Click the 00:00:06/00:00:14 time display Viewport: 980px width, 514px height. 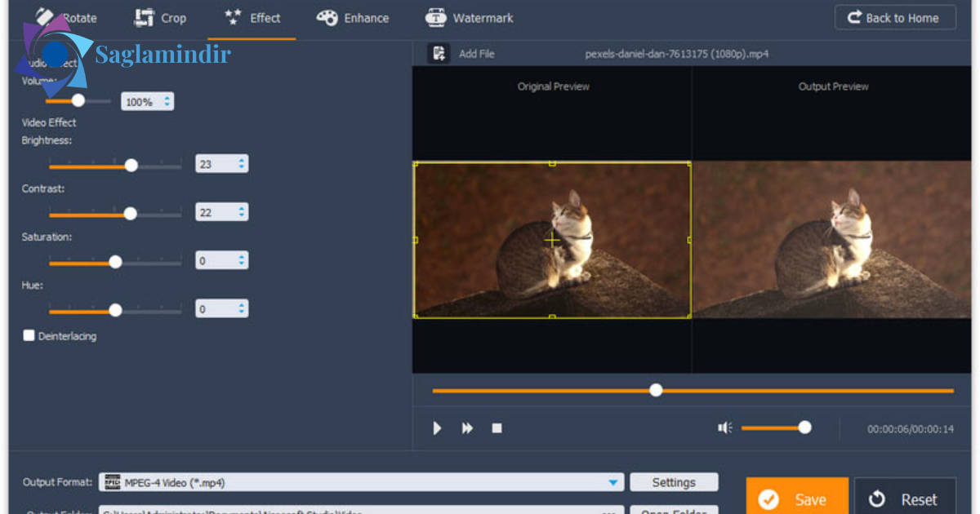911,428
